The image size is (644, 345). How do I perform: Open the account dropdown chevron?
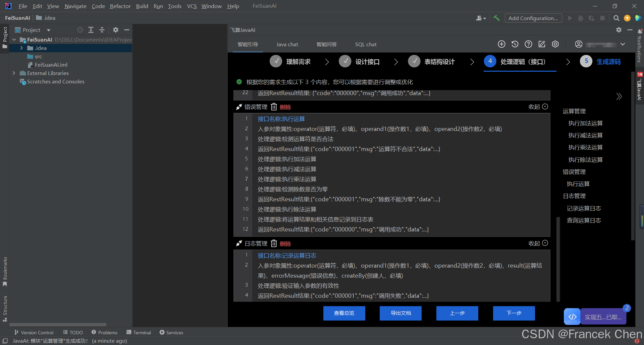click(x=623, y=44)
